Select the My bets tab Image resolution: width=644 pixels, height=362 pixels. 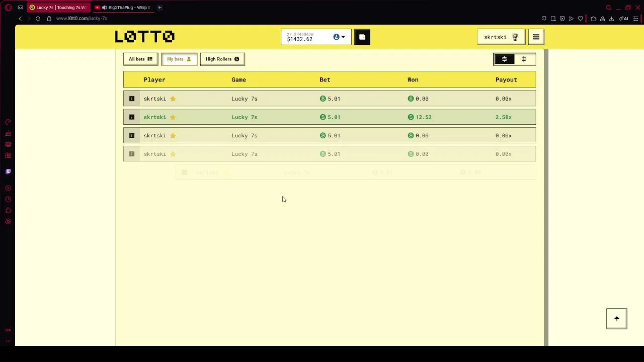click(x=179, y=59)
